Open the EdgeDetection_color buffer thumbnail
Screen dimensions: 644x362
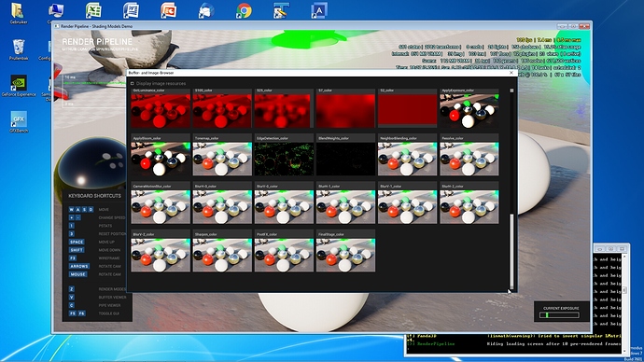point(284,159)
